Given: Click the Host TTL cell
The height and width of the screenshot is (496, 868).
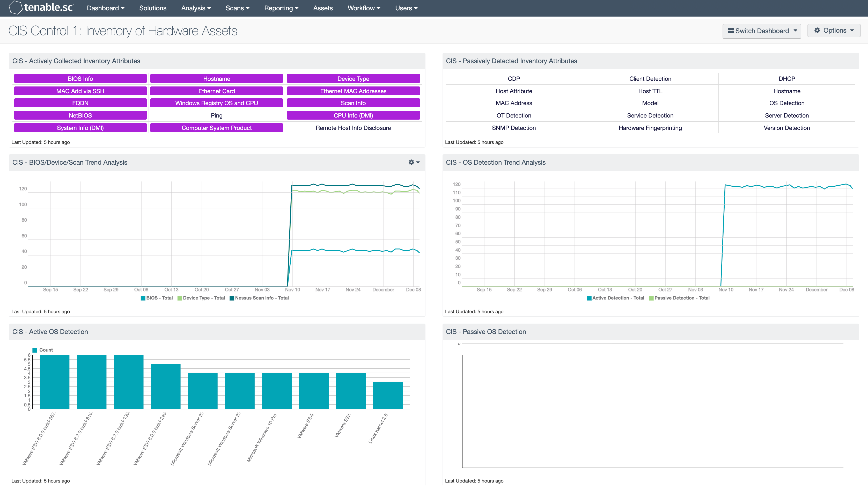Looking at the screenshot, I should click(x=650, y=91).
